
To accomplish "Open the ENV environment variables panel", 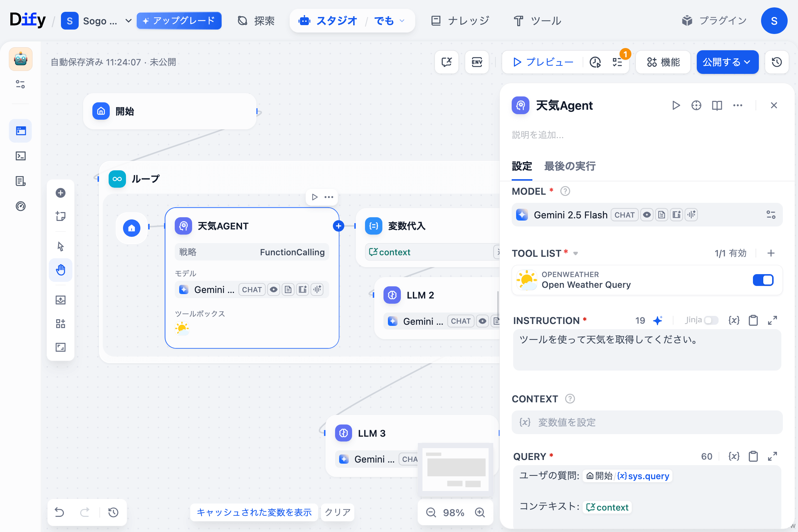I will [x=477, y=62].
